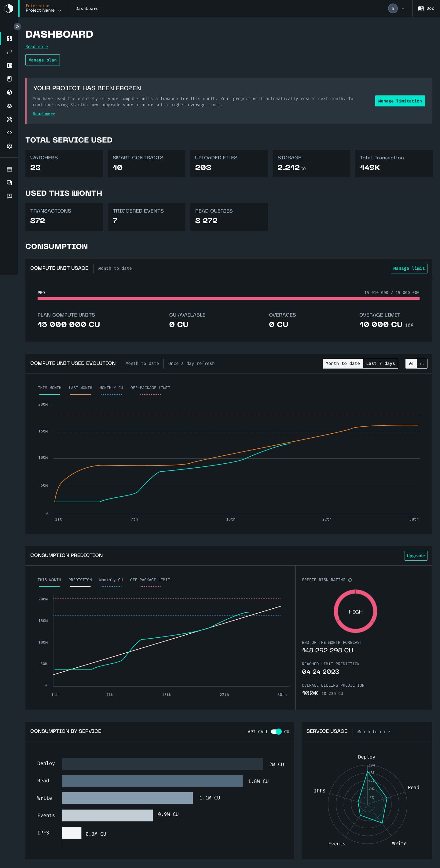Click the Total Transaction value 149K
Image resolution: width=440 pixels, height=868 pixels.
click(x=370, y=168)
